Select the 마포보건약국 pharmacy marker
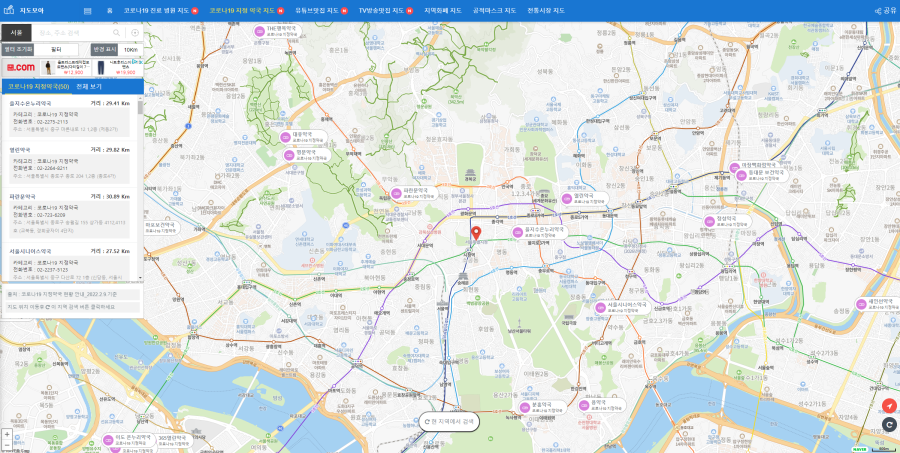 (160, 227)
